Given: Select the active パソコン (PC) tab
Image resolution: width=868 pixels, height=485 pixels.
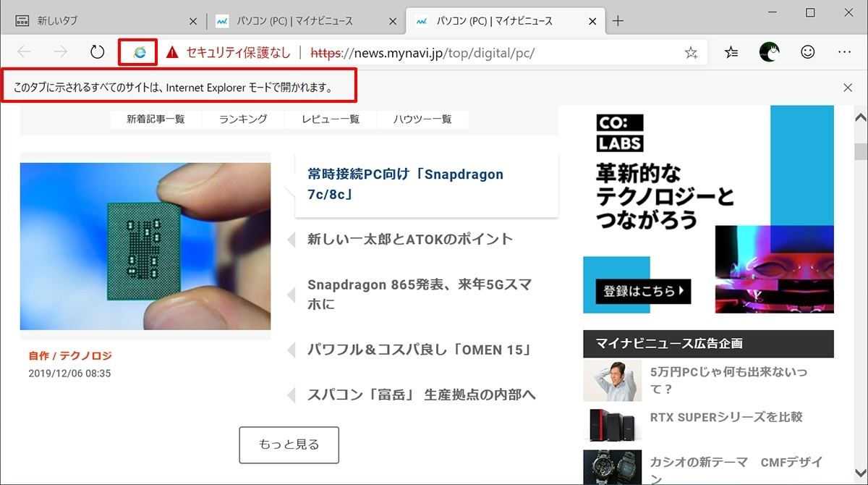Looking at the screenshot, I should click(x=506, y=21).
